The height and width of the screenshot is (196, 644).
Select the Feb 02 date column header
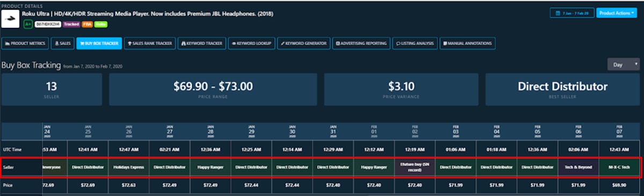point(414,132)
